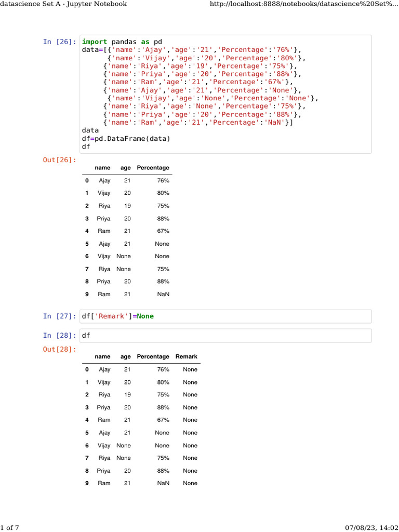Click the 'Remark' column header in Out[28] table

click(187, 356)
